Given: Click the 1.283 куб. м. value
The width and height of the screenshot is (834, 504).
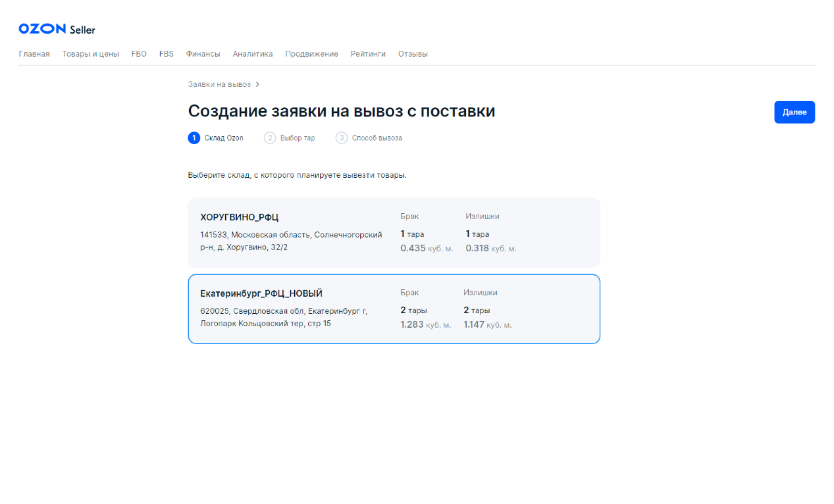Looking at the screenshot, I should pos(425,325).
